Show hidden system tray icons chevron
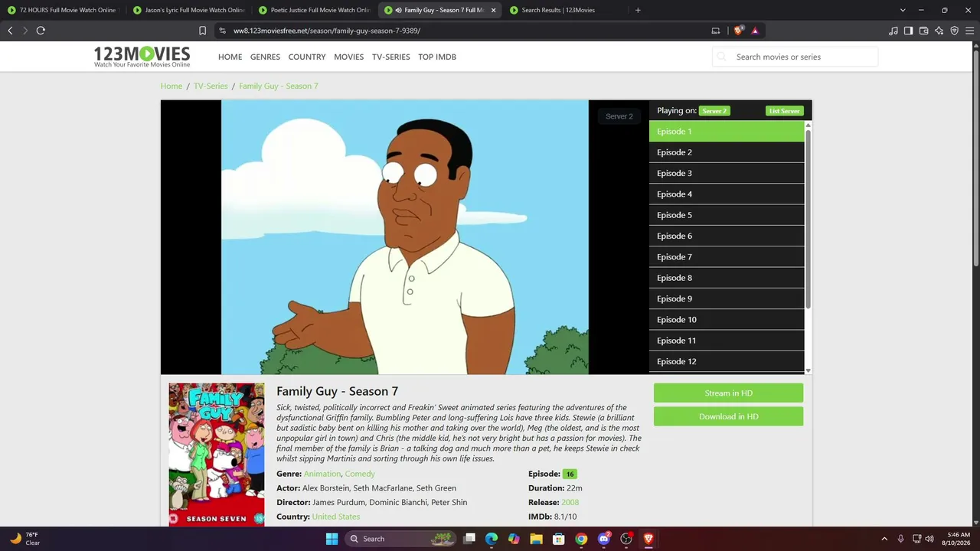This screenshot has height=551, width=980. pos(884,539)
